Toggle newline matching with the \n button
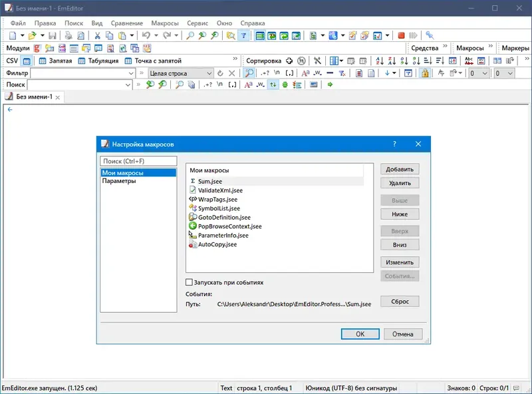This screenshot has width=532, height=394. point(220,85)
